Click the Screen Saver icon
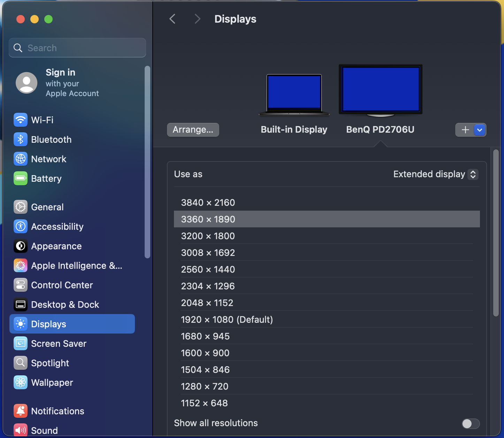 click(21, 344)
